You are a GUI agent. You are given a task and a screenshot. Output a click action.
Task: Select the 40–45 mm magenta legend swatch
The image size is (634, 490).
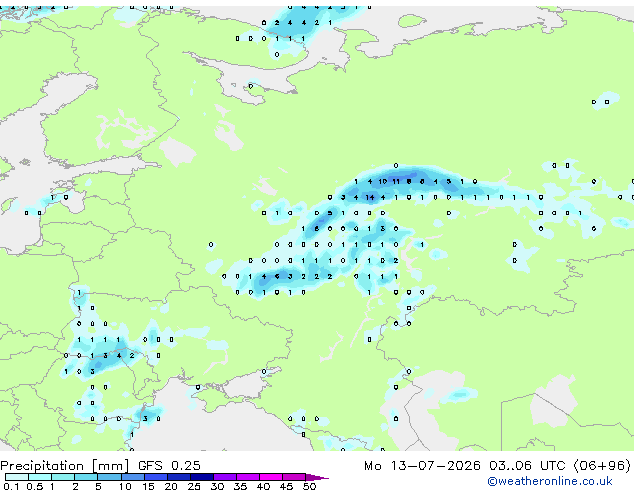(x=271, y=477)
